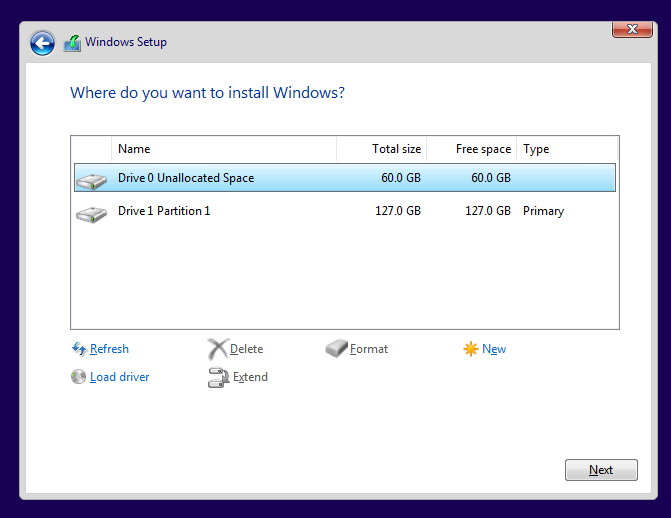The image size is (671, 518).
Task: Click the blue back arrow button
Action: point(42,43)
